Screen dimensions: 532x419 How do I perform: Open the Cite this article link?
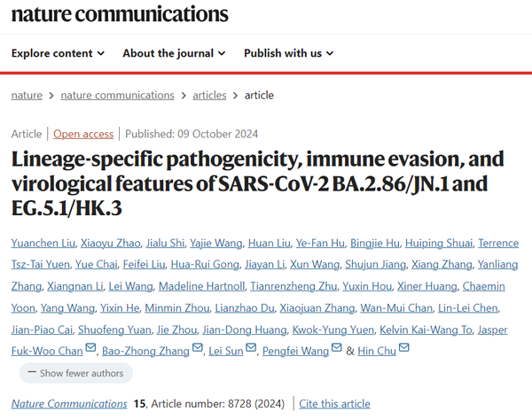coord(334,404)
